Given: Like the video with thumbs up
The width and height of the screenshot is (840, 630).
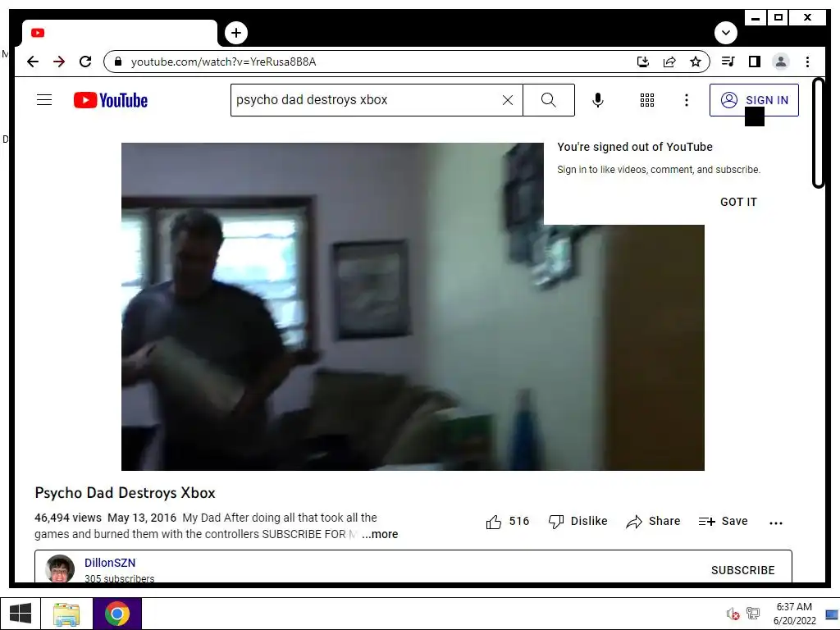Looking at the screenshot, I should [507, 521].
